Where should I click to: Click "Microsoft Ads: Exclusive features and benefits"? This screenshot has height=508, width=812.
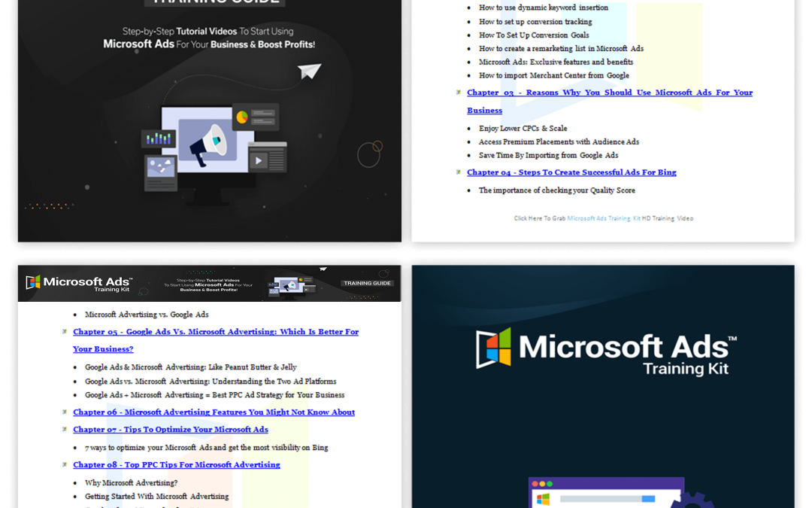pyautogui.click(x=556, y=62)
